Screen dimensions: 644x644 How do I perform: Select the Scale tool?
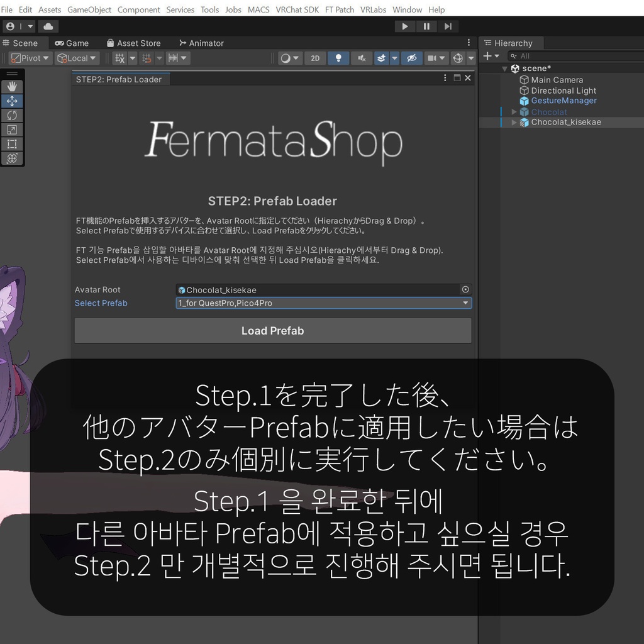coord(11,130)
